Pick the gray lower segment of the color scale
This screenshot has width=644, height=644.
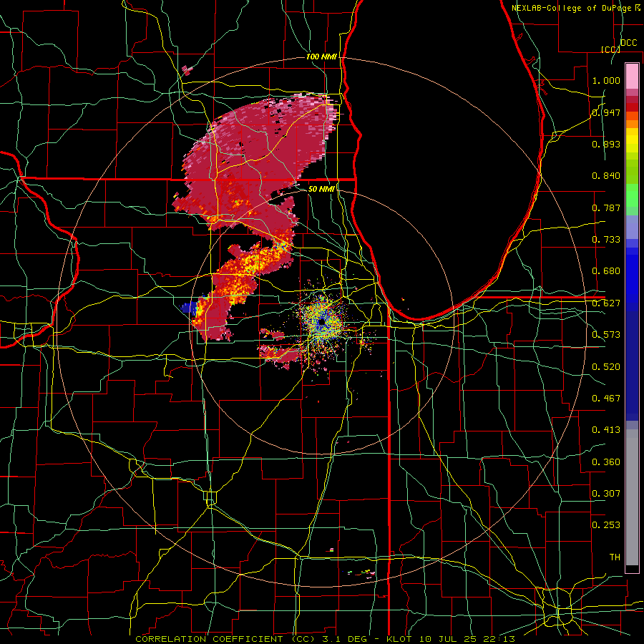click(632, 497)
